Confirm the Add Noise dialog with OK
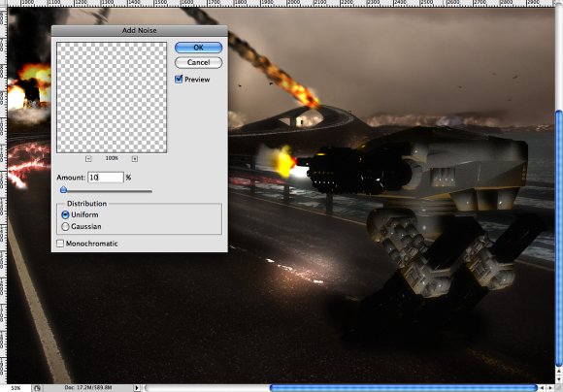Viewport: 563px width, 392px height. [198, 48]
